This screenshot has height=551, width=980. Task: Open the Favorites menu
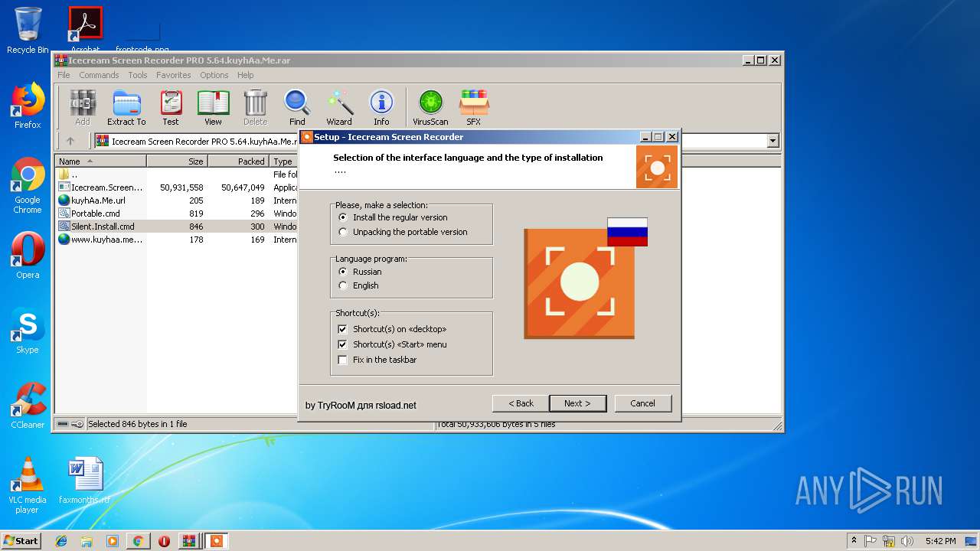pos(174,75)
